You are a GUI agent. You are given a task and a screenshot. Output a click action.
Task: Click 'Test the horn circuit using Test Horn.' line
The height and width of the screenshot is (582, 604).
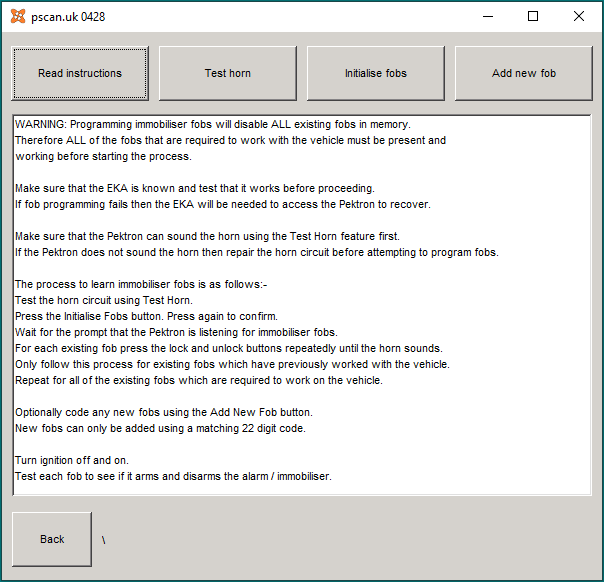pos(104,300)
